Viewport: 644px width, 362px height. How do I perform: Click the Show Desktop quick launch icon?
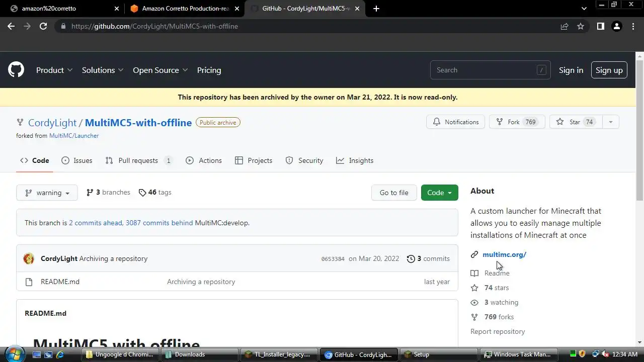37,354
